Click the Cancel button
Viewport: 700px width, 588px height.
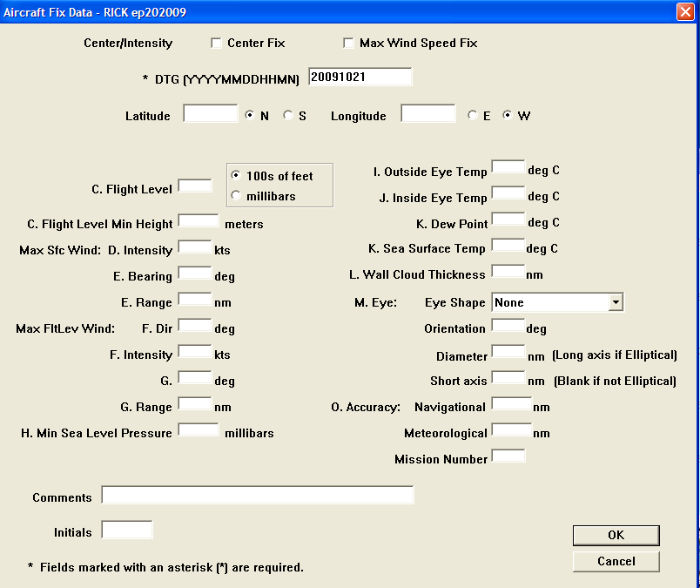point(616,561)
